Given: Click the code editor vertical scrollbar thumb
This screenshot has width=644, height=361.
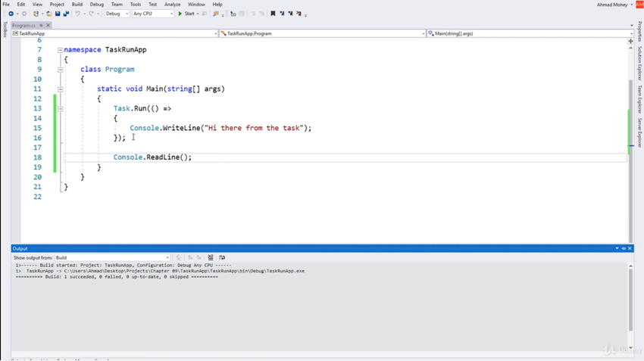Looking at the screenshot, I should tap(631, 160).
